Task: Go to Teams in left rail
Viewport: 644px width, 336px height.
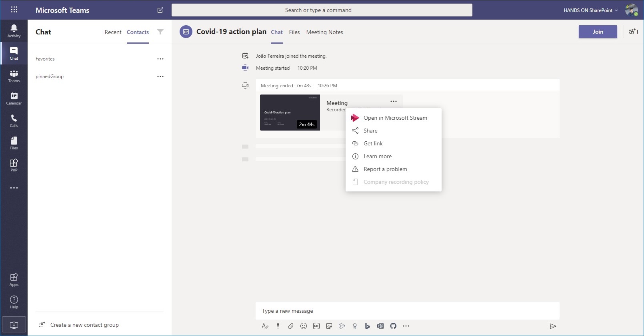Action: [x=14, y=76]
